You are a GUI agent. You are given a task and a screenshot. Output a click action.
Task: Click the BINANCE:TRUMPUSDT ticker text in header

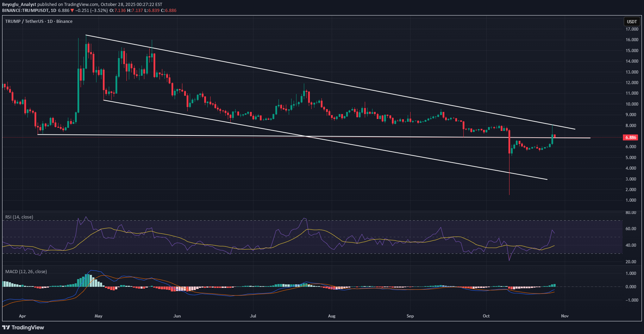click(25, 11)
